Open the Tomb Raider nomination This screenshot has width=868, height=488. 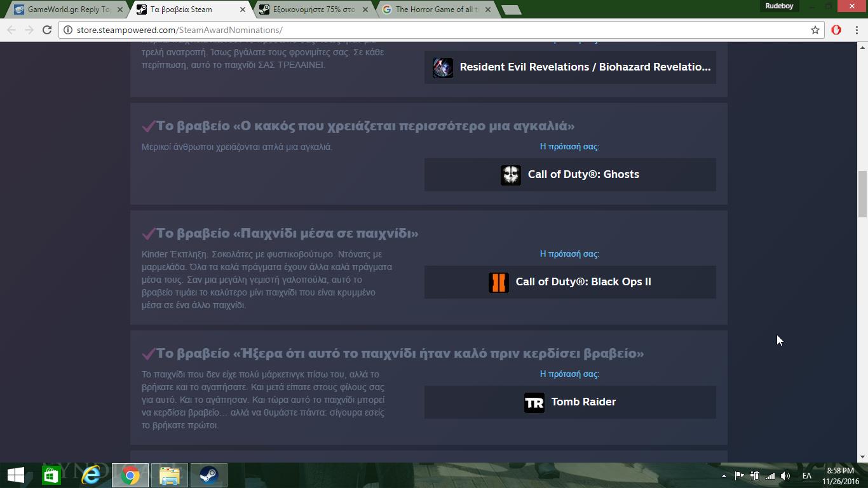pyautogui.click(x=570, y=402)
